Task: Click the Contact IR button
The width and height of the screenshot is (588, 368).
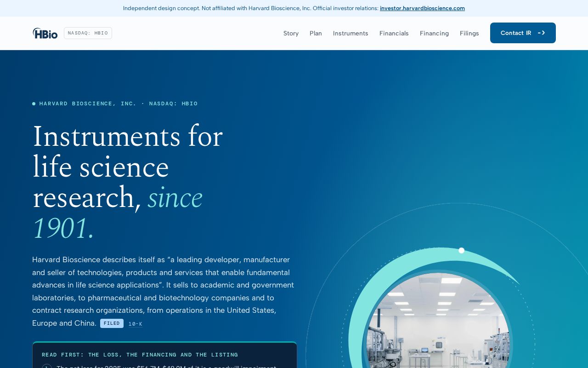Action: point(523,33)
